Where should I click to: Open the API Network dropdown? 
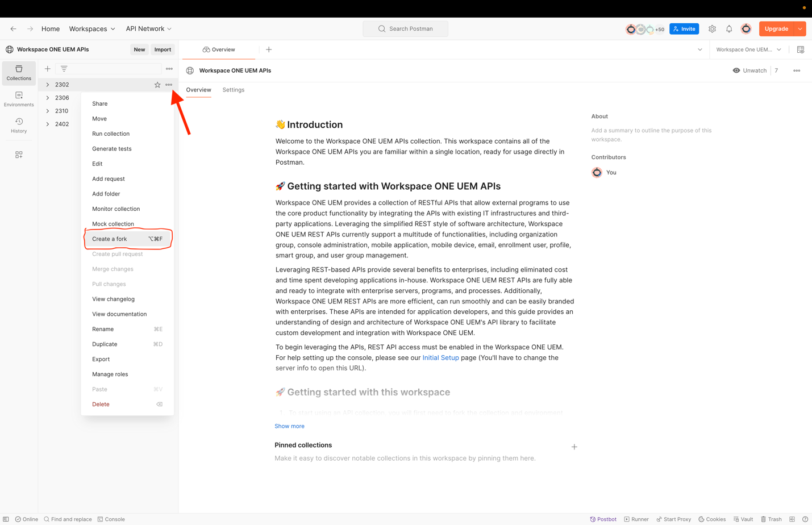coord(148,28)
